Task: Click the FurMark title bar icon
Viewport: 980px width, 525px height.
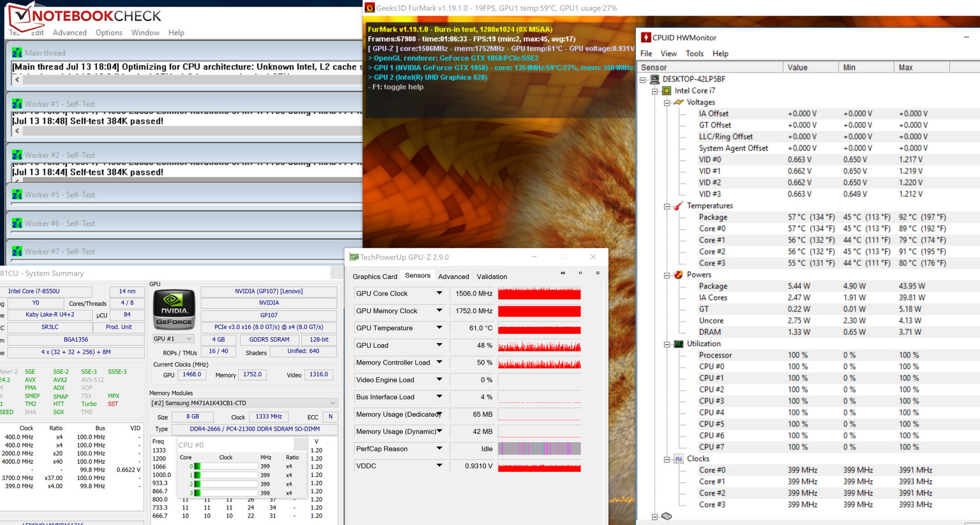Action: click(x=370, y=8)
